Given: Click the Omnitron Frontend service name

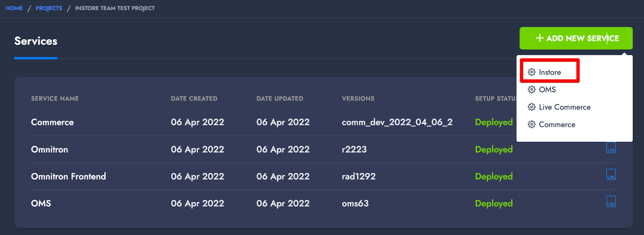Looking at the screenshot, I should click(68, 177).
